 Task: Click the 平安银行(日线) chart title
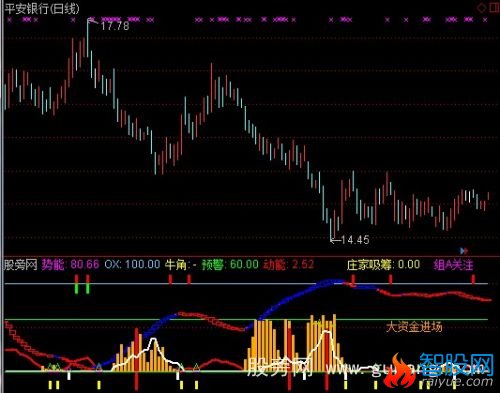(x=42, y=8)
